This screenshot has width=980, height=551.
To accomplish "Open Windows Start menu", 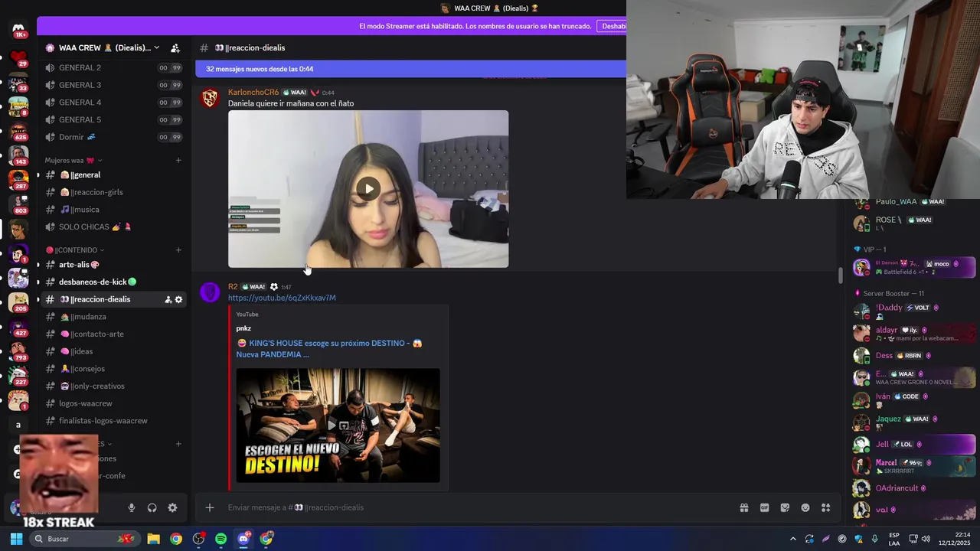I will 17,539.
